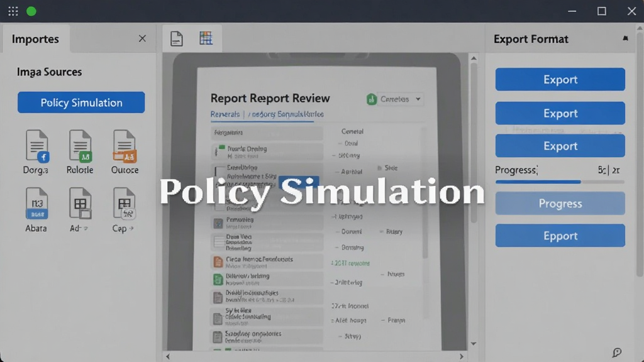This screenshot has width=644, height=362.
Task: Click the document scroll up arrow
Action: (474, 58)
